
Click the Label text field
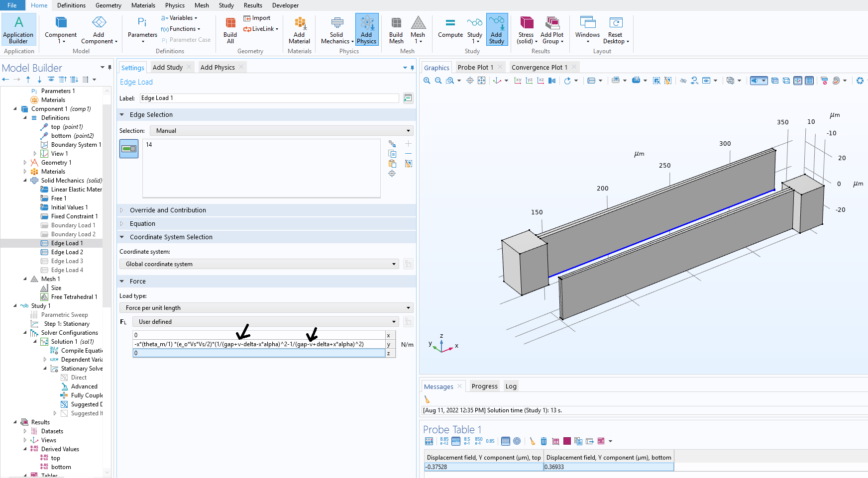(269, 98)
